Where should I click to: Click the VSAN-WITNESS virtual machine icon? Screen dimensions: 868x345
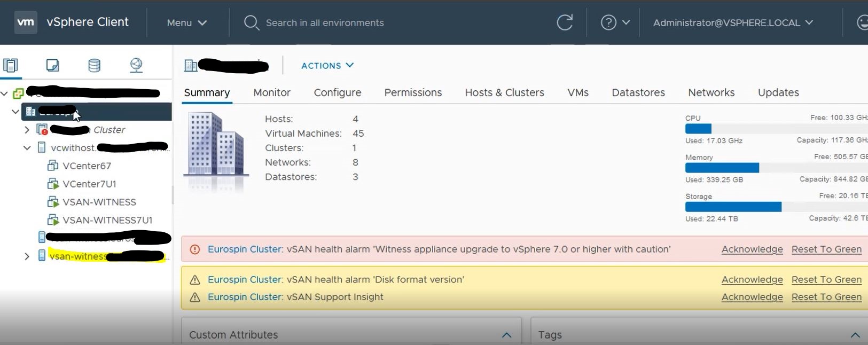53,202
